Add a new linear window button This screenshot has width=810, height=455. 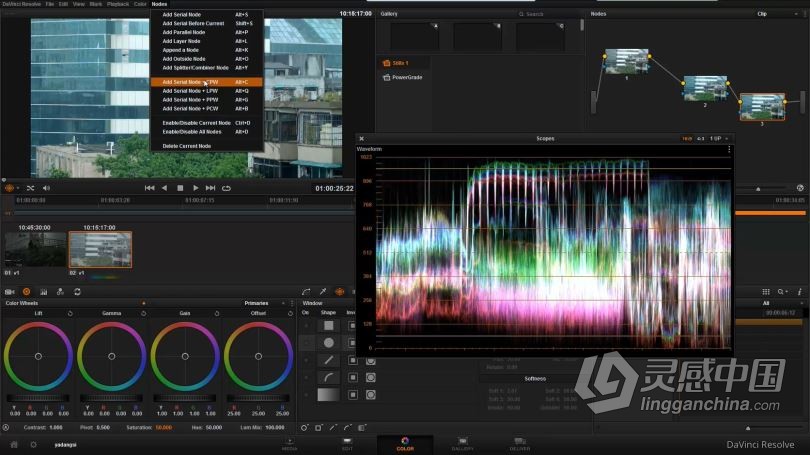[x=319, y=428]
